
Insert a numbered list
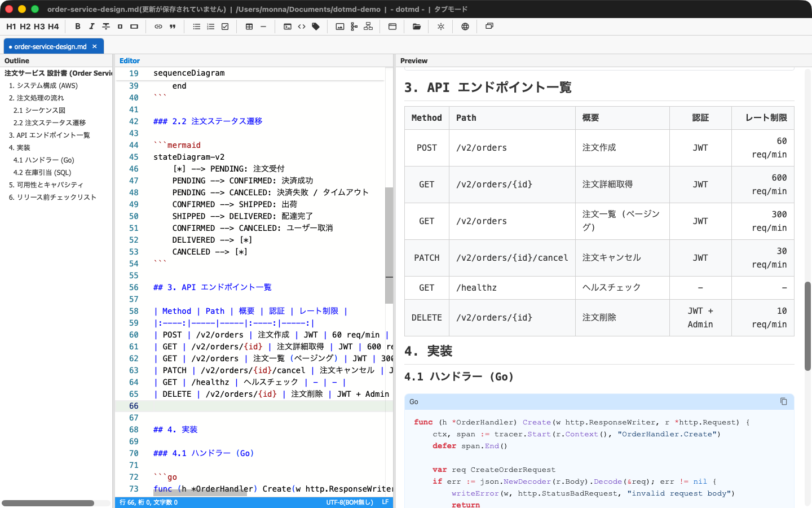click(x=211, y=27)
